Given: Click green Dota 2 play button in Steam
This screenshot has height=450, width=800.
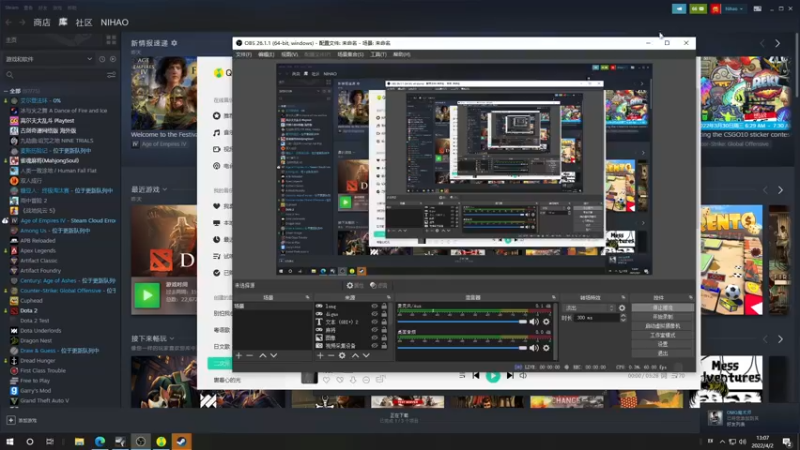Looking at the screenshot, I should coord(147,295).
